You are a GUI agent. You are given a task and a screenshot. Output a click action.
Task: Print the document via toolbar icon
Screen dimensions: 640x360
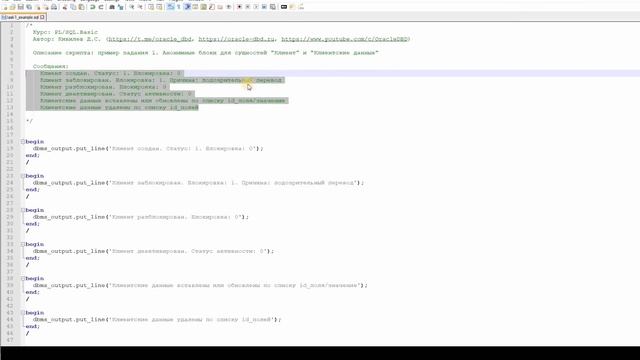point(54,7)
